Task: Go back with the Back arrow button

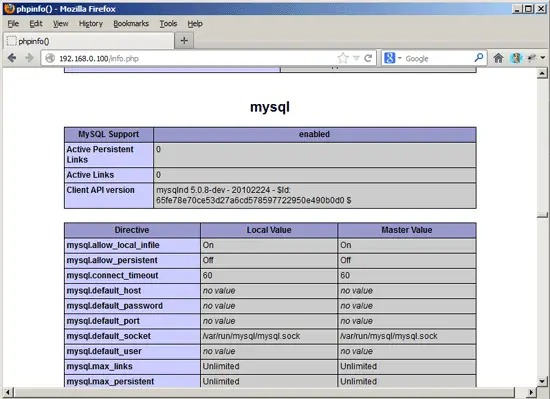Action: point(12,58)
